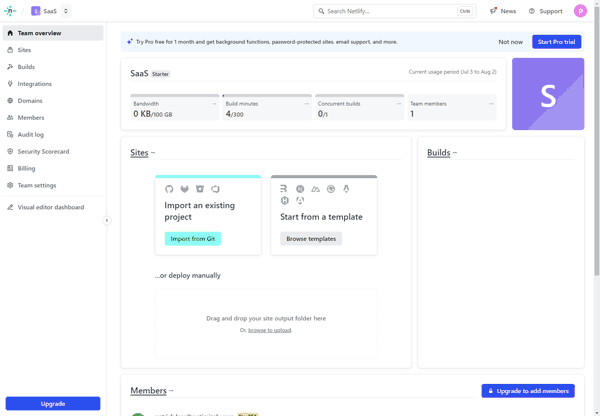The height and width of the screenshot is (416, 600).
Task: Click the Team members card arrow icon
Action: click(491, 104)
